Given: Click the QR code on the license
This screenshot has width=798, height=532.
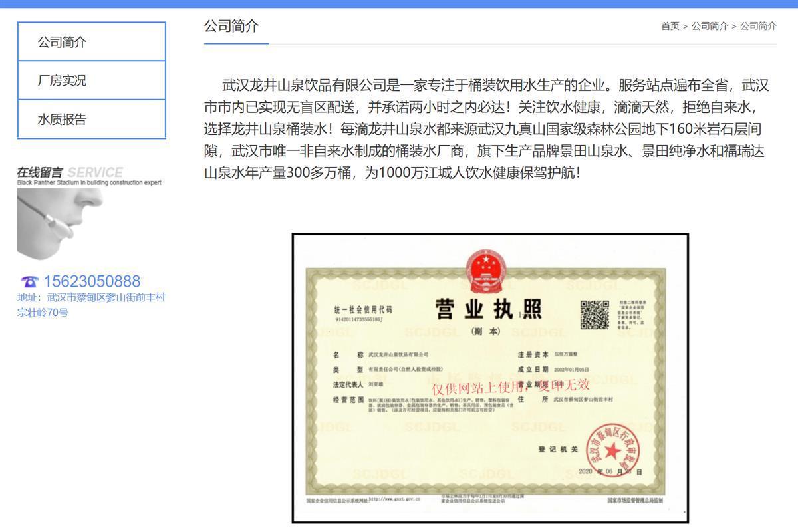Looking at the screenshot, I should pos(595,315).
